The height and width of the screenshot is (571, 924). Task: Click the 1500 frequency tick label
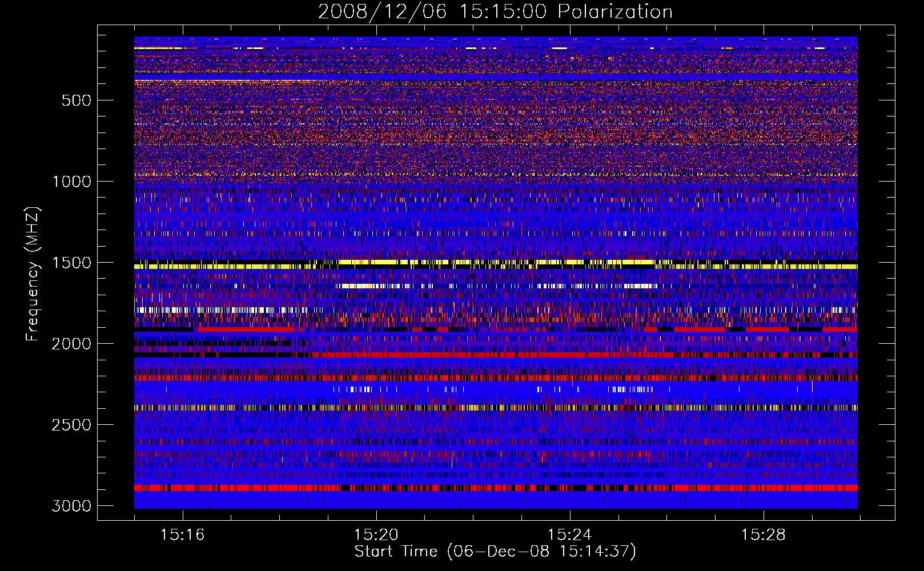[x=71, y=263]
